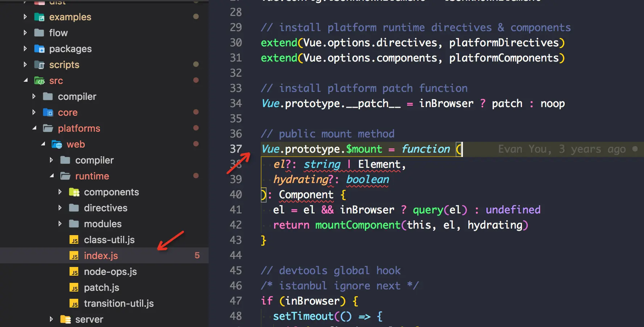Expand the scripts folder arrow
The width and height of the screenshot is (644, 327).
[25, 64]
